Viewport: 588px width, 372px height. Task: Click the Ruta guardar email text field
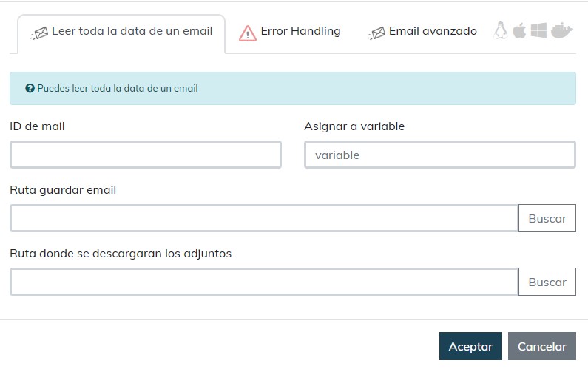[x=264, y=218]
